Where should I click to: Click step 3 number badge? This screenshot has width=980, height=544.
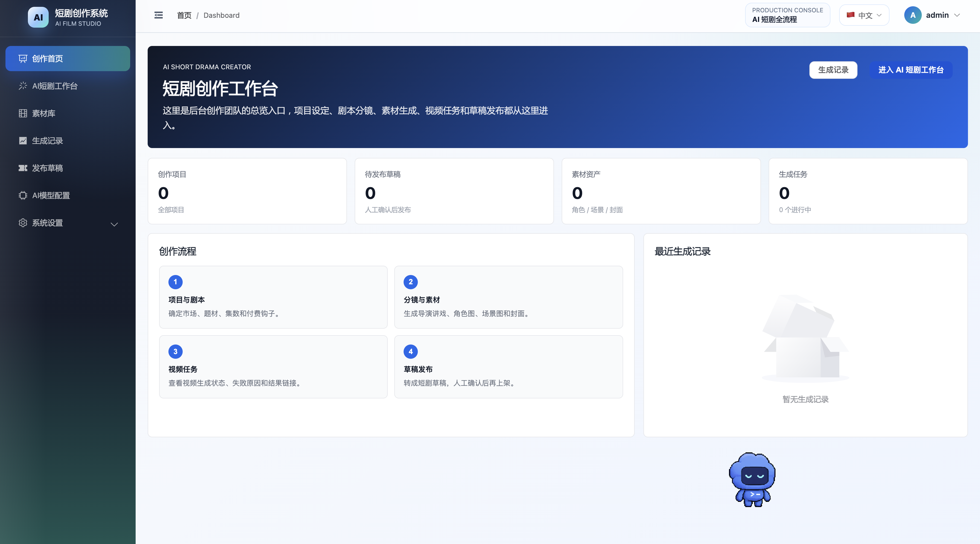click(x=175, y=352)
